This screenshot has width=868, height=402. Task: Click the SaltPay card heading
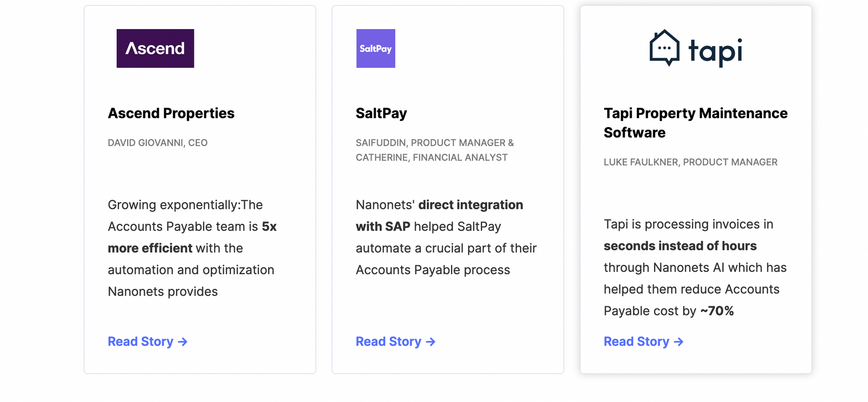381,113
